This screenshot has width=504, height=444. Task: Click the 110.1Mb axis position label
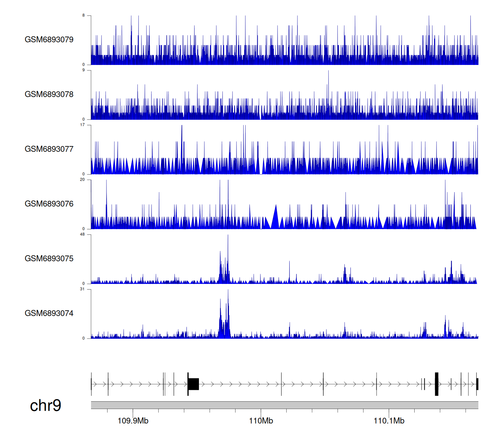click(389, 421)
